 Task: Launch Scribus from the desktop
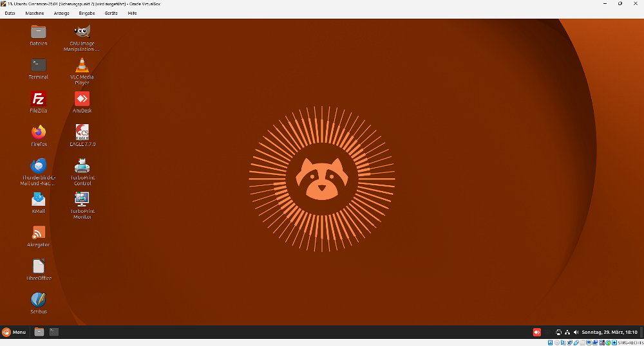pos(39,300)
